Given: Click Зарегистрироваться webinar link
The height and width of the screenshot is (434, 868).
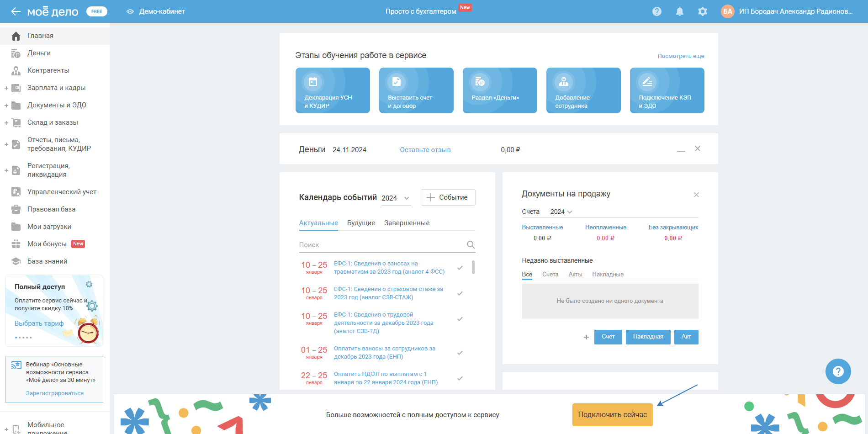Looking at the screenshot, I should click(55, 393).
